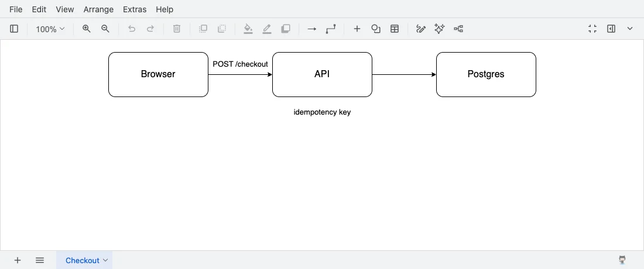Image resolution: width=644 pixels, height=269 pixels.
Task: Select the idempotency key text label
Action: coord(322,112)
